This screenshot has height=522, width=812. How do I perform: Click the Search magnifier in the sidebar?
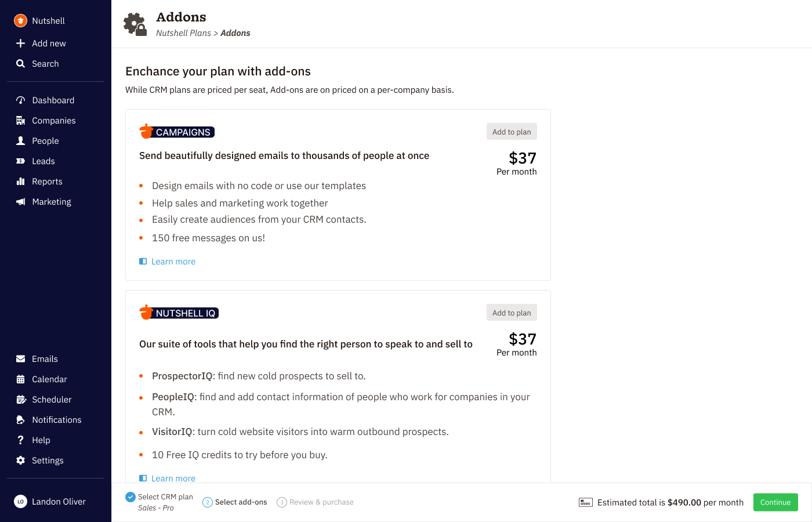pyautogui.click(x=21, y=64)
